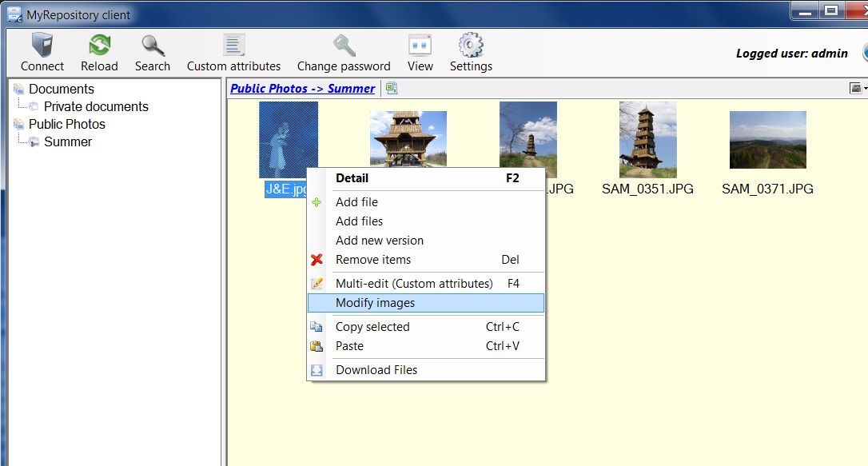This screenshot has height=466, width=868.
Task: Select the SAM_0351.JPG thumbnail
Action: pyautogui.click(x=647, y=139)
